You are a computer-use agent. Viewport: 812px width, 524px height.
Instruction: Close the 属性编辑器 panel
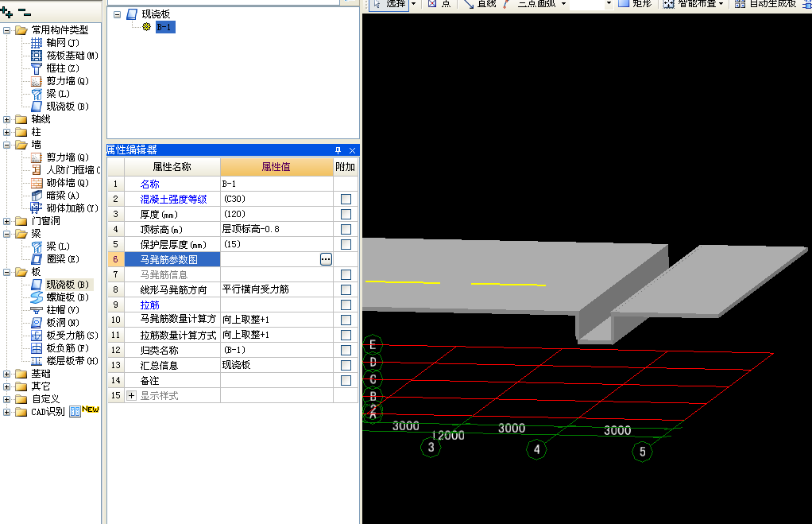coord(352,150)
